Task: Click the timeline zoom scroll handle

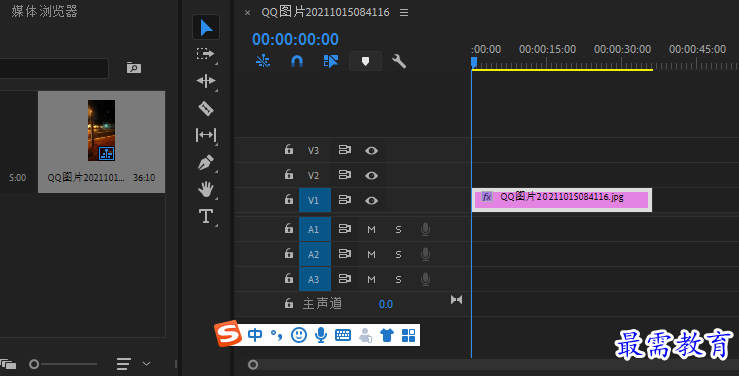Action: tap(253, 364)
